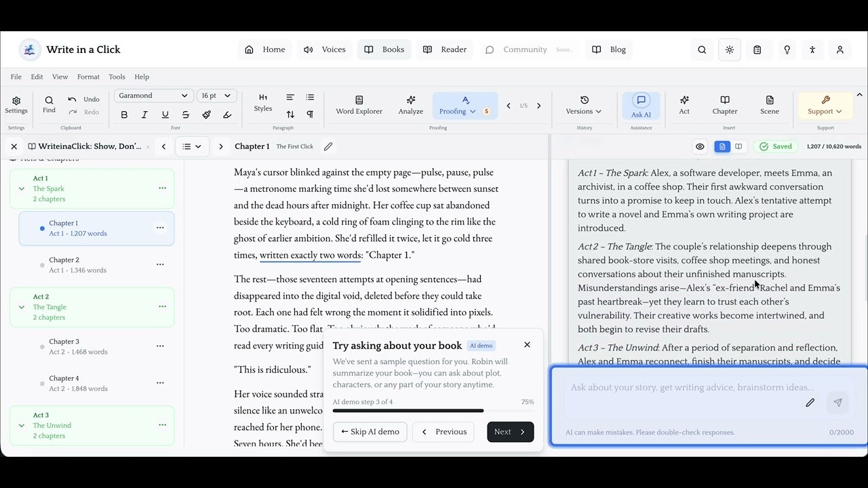Open the Settings gear in the ribbon
This screenshot has height=488, width=868.
pyautogui.click(x=16, y=105)
